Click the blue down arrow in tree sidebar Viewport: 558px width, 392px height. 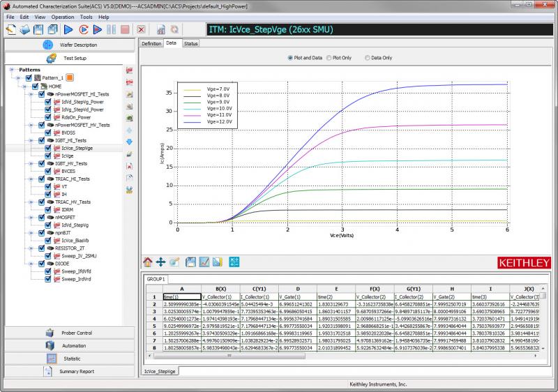pyautogui.click(x=129, y=142)
